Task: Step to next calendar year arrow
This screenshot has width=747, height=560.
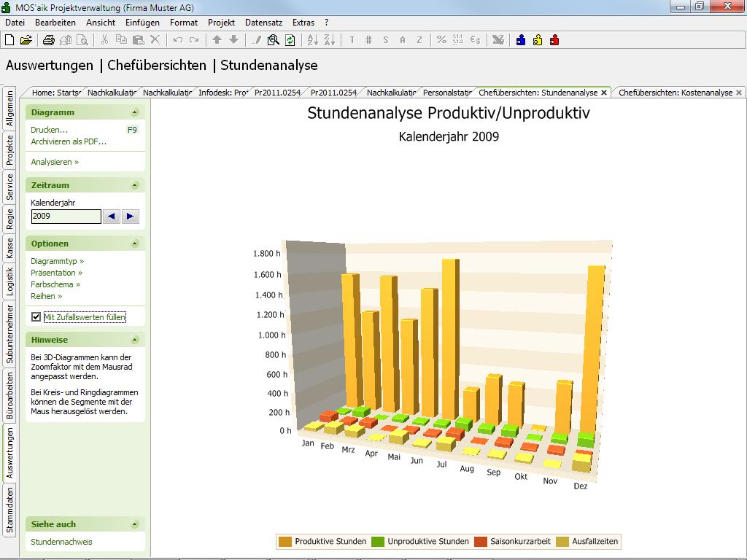Action: 130,217
